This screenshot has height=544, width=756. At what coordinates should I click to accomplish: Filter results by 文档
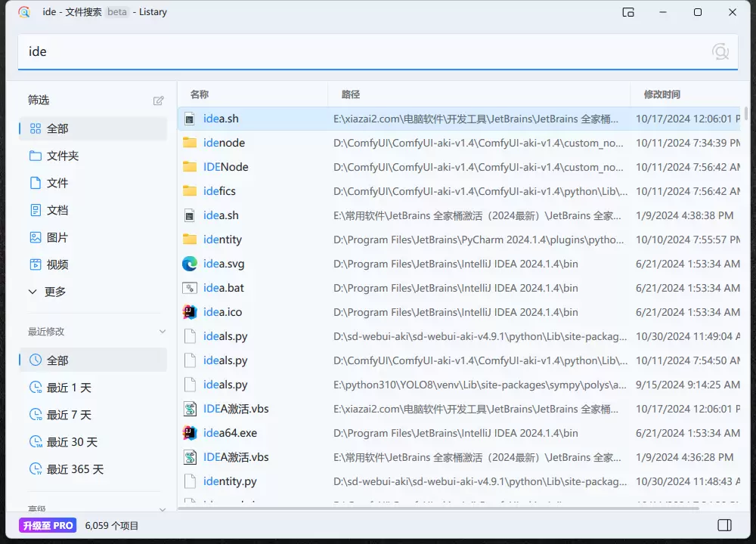coord(93,210)
